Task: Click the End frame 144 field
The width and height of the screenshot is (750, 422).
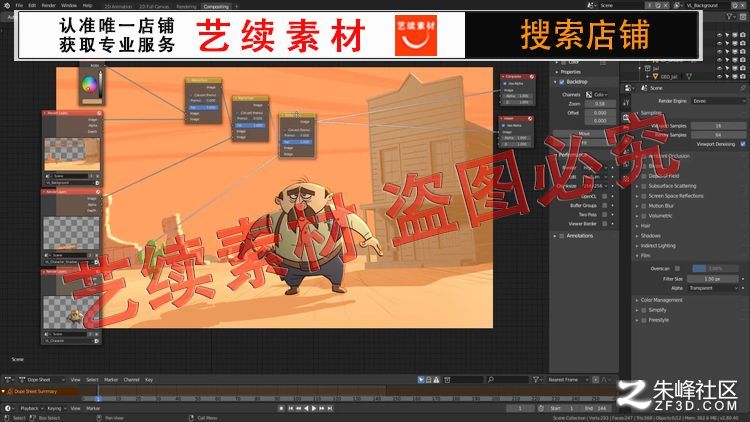Action: point(596,408)
